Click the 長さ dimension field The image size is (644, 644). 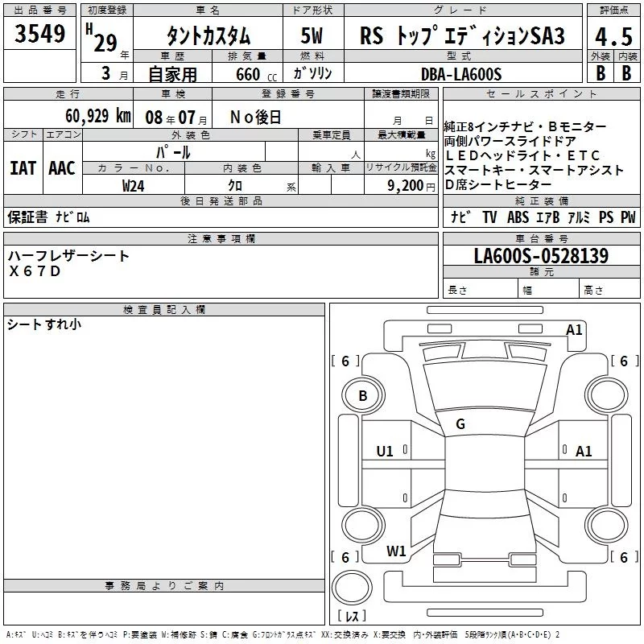point(480,290)
